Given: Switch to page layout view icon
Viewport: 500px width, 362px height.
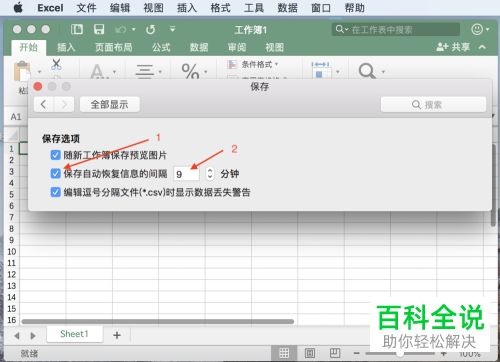Looking at the screenshot, I should tap(310, 353).
